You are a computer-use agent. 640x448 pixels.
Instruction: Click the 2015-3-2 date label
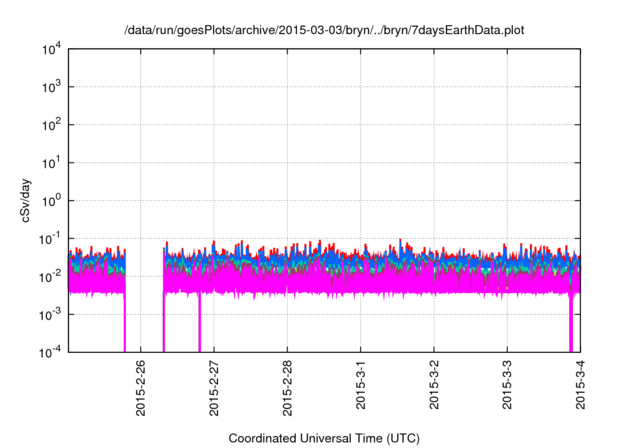pyautogui.click(x=433, y=384)
